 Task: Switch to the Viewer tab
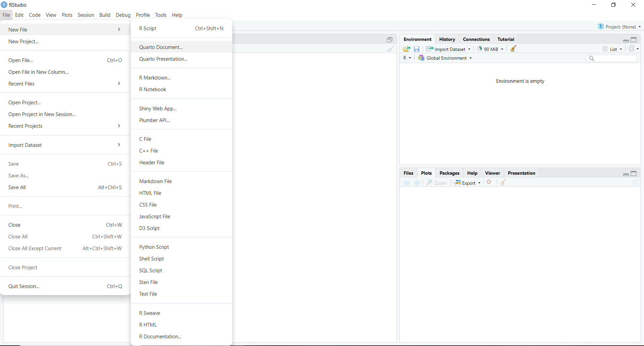492,173
